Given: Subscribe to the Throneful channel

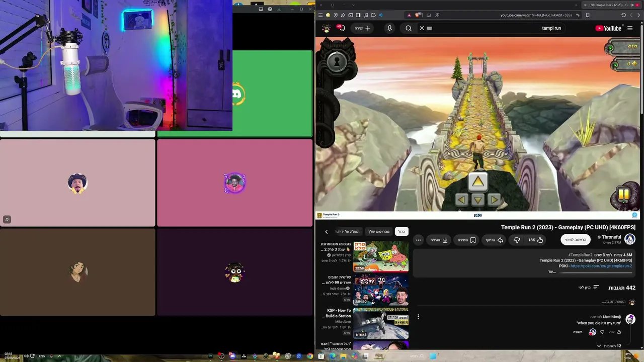Looking at the screenshot, I should (x=576, y=240).
